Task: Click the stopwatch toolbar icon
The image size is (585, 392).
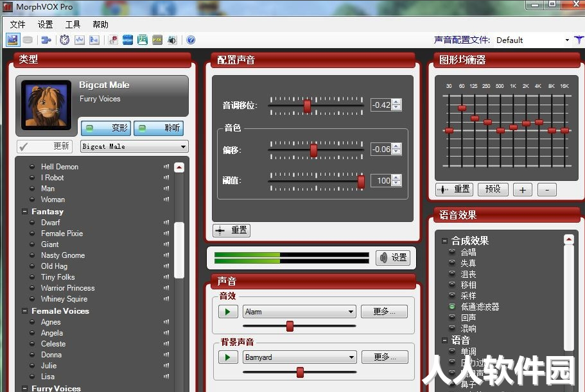Action: click(65, 40)
